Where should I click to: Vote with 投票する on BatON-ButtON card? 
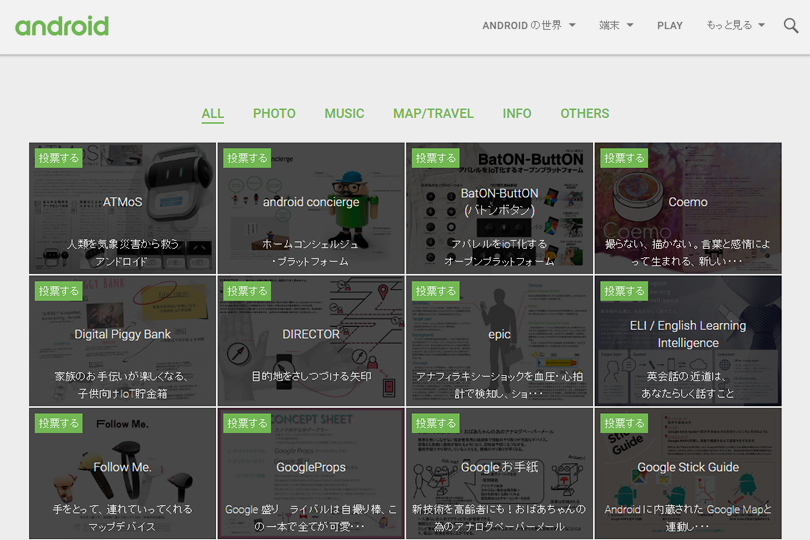435,158
